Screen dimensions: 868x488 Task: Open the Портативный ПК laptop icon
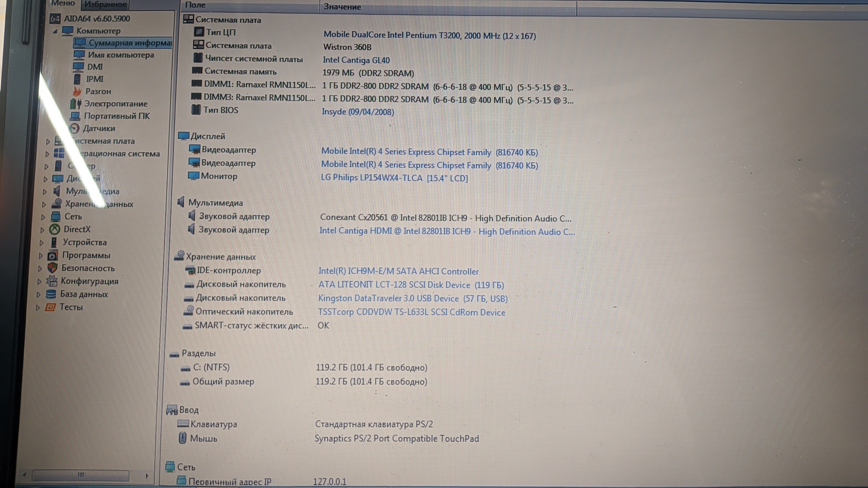(x=75, y=116)
